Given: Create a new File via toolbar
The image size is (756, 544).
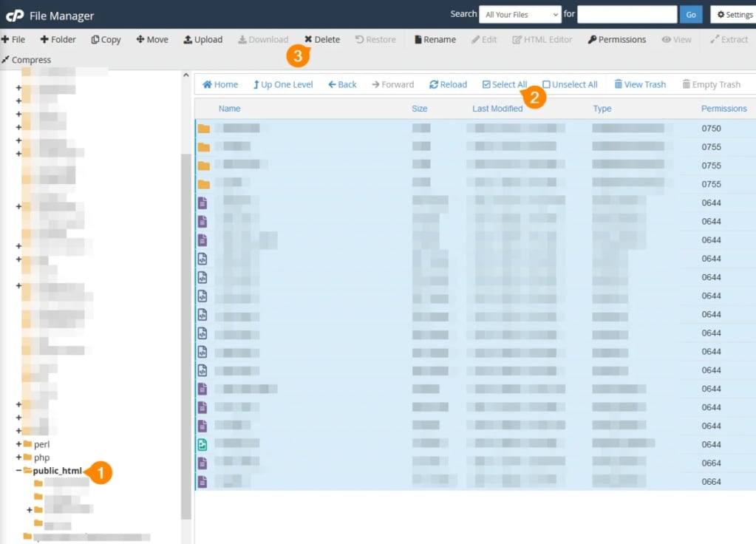Looking at the screenshot, I should [13, 40].
